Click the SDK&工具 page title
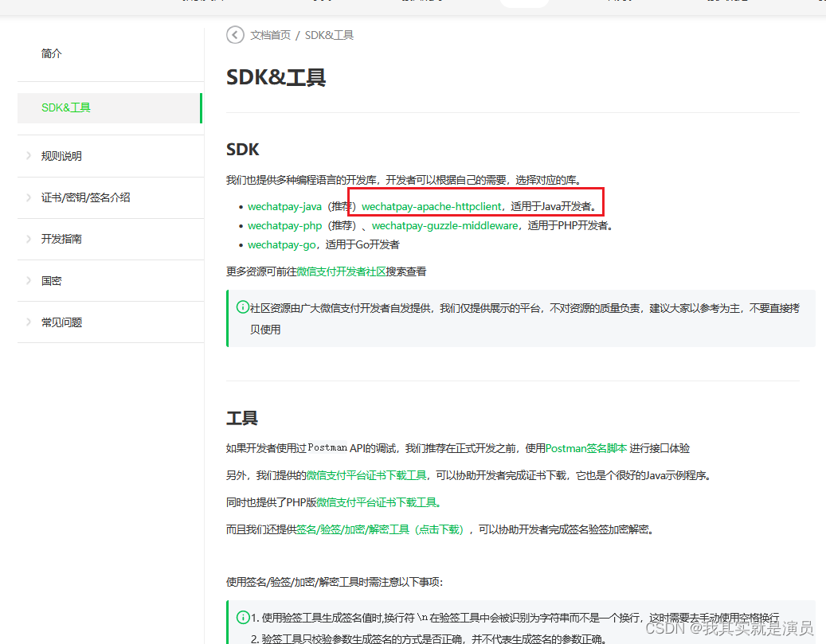The height and width of the screenshot is (644, 826). [x=276, y=77]
